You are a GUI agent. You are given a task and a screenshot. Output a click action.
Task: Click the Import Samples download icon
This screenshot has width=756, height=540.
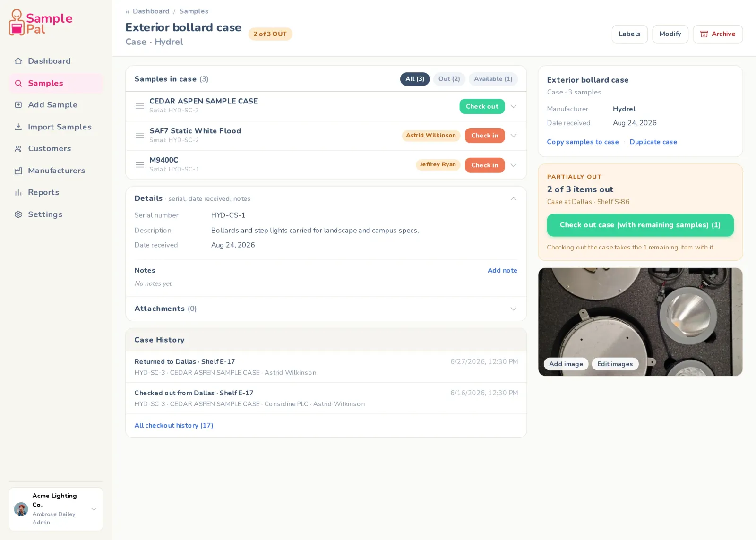(18, 127)
